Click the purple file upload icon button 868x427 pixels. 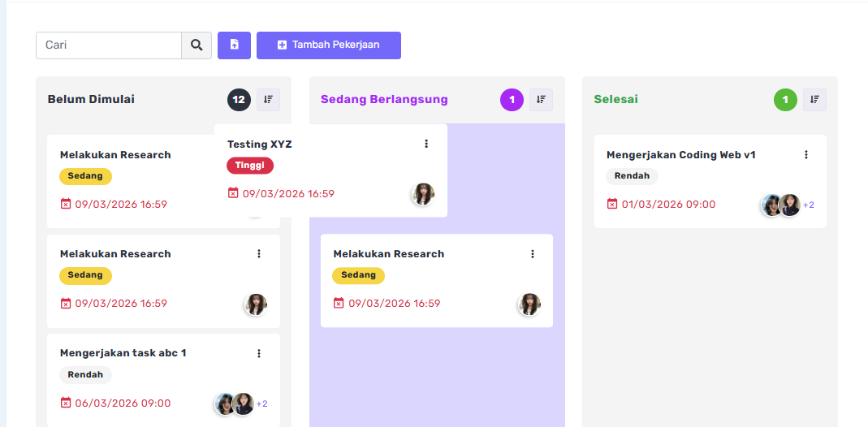click(x=234, y=45)
